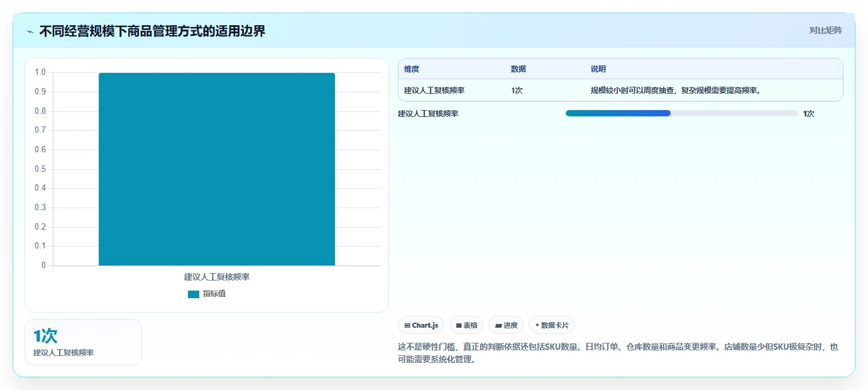This screenshot has height=390, width=868.
Task: Click the 0.5 y-axis tick label
Action: click(40, 169)
